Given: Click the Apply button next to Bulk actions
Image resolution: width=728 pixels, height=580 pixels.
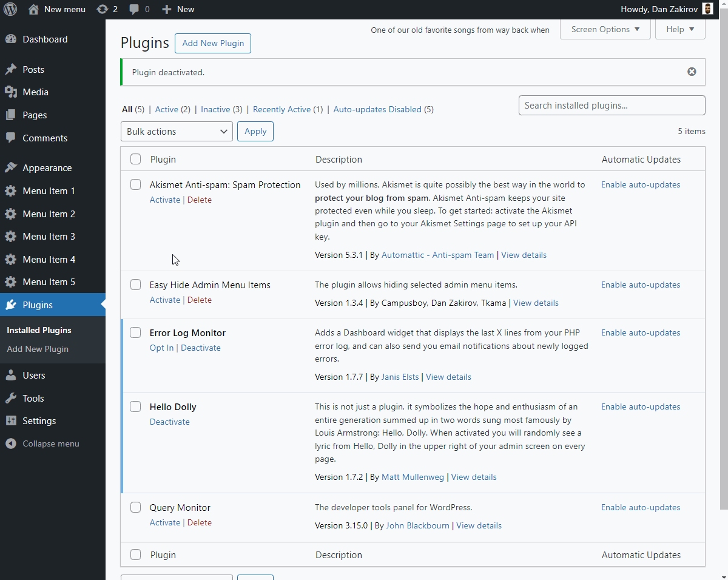Looking at the screenshot, I should [x=255, y=131].
